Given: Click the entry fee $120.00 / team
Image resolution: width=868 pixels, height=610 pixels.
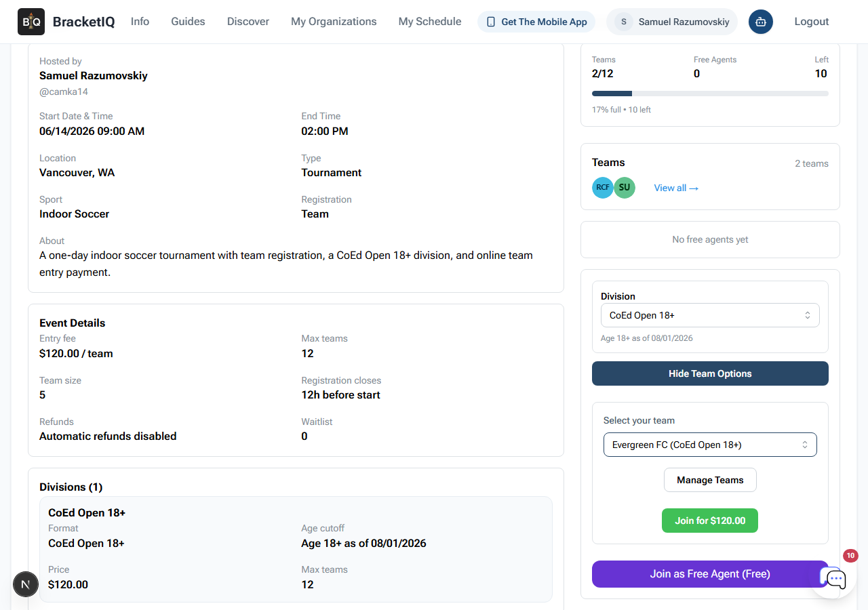Looking at the screenshot, I should (x=76, y=354).
